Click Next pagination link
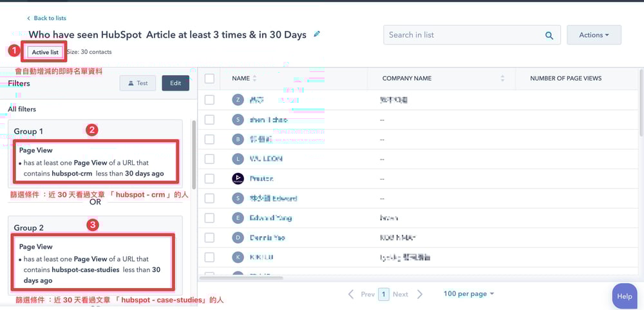Image resolution: width=644 pixels, height=310 pixels. 400,294
